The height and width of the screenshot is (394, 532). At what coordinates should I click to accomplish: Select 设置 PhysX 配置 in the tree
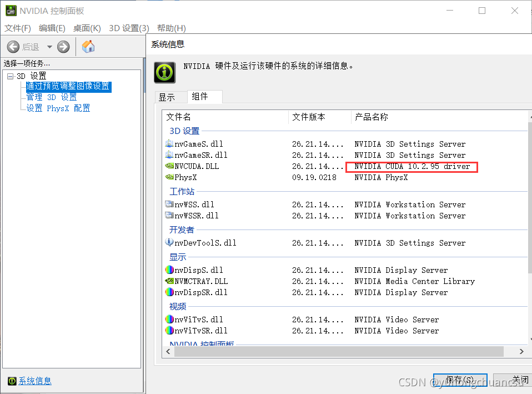pos(58,108)
